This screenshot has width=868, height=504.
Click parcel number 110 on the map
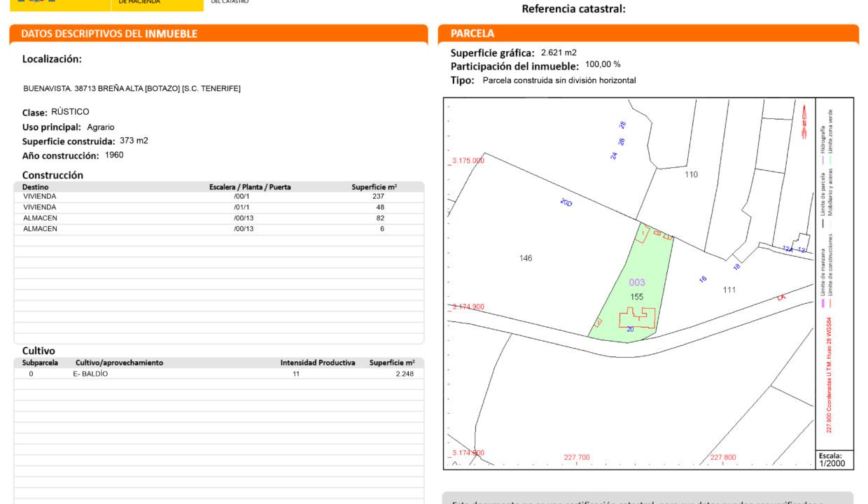[x=691, y=174]
